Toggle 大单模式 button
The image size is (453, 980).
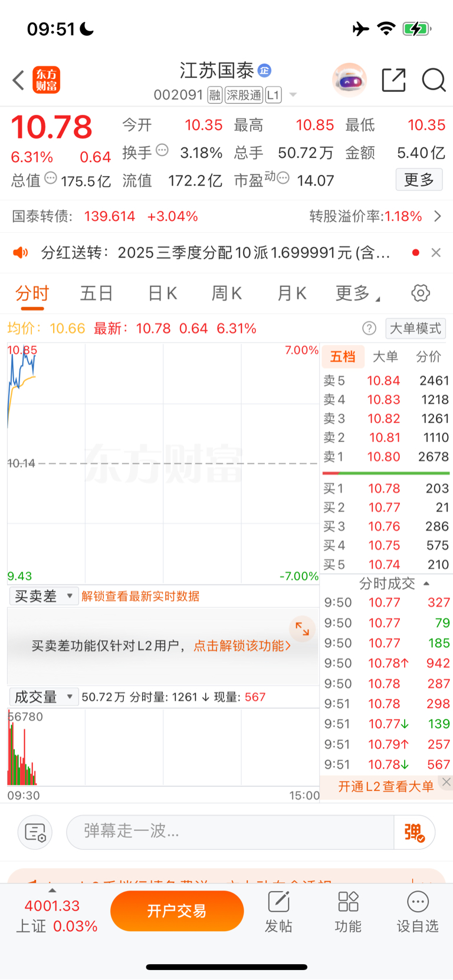click(415, 328)
